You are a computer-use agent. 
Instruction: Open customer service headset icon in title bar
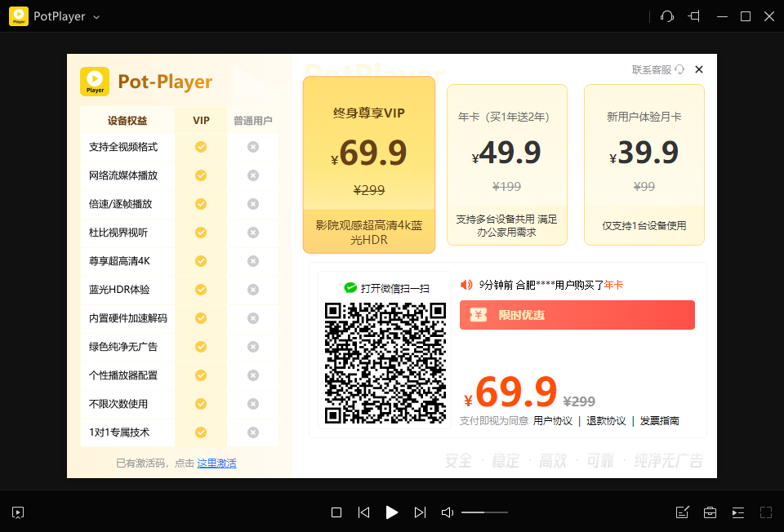[x=667, y=16]
